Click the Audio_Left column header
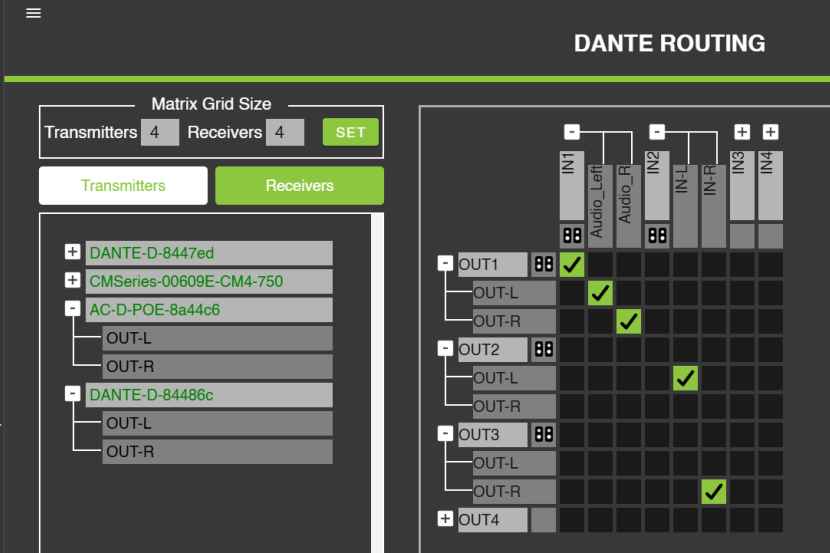830x553 pixels. click(600, 206)
